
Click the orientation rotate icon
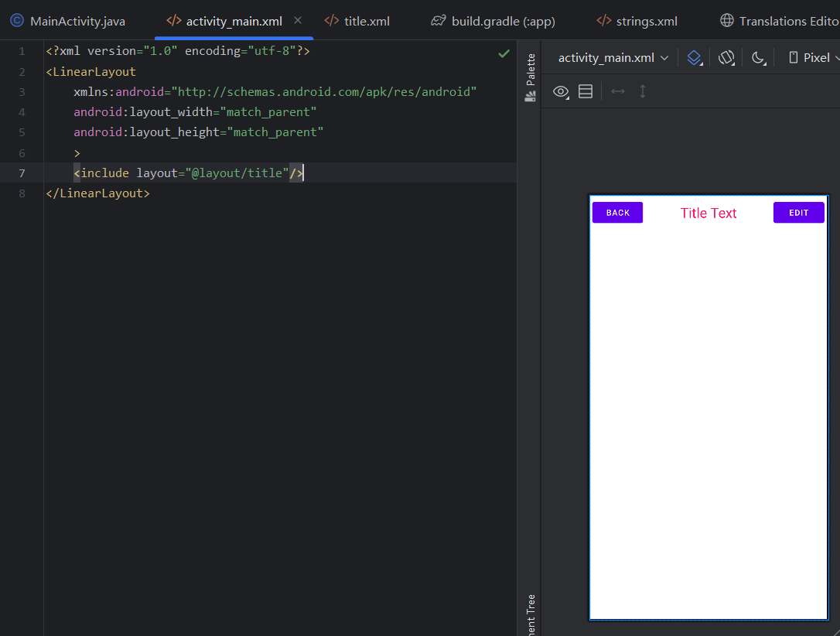point(726,58)
